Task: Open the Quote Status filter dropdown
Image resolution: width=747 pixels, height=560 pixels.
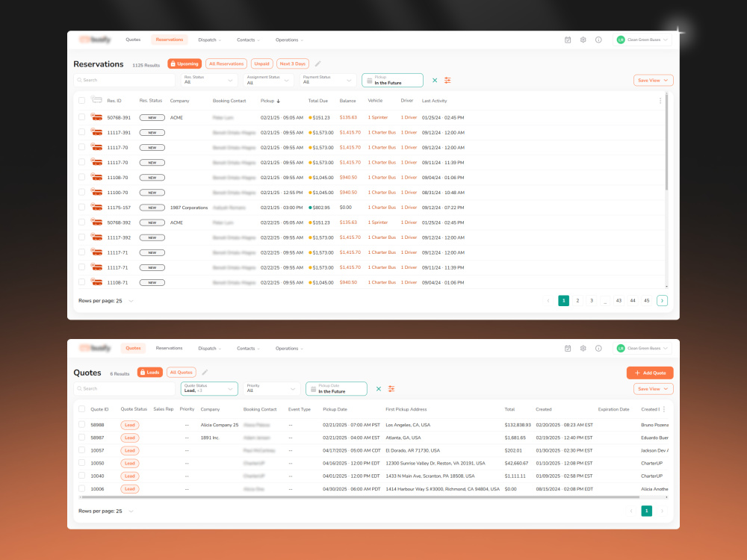Action: click(208, 389)
